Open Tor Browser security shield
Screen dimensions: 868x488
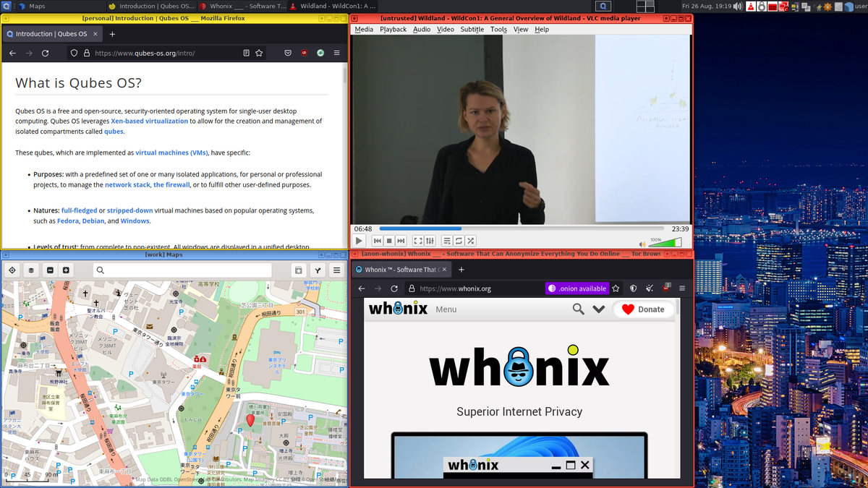coord(634,288)
